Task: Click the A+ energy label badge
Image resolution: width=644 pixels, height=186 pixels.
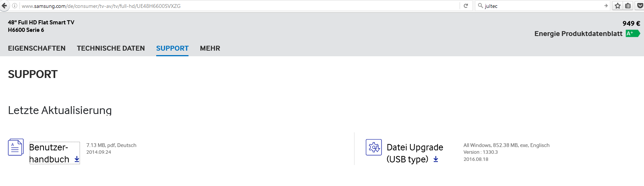Action: 632,33
